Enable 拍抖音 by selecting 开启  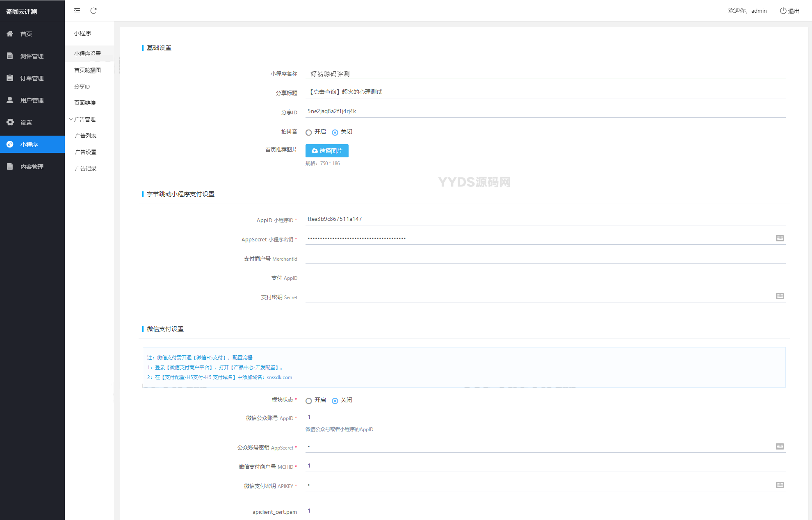309,132
